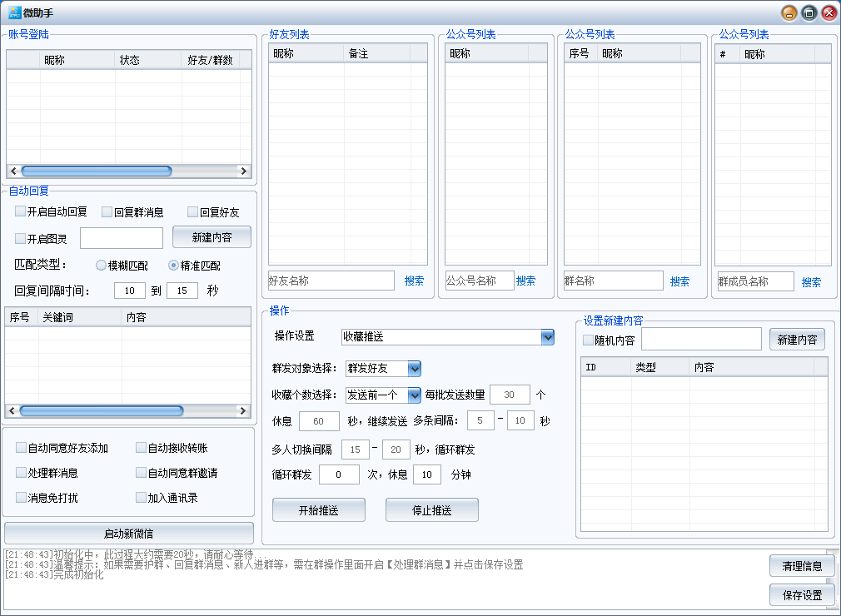Click the maximize window icon

(809, 12)
